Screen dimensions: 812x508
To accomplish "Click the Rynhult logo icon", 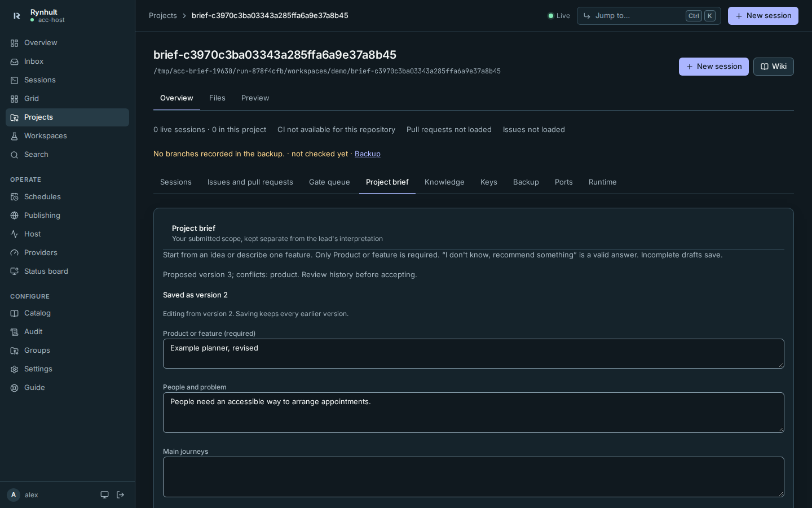I will click(17, 16).
